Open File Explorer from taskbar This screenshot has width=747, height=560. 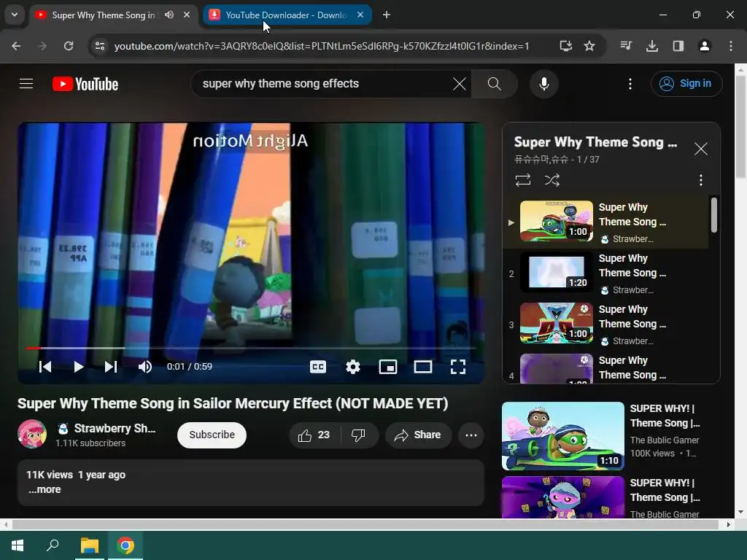(x=90, y=545)
